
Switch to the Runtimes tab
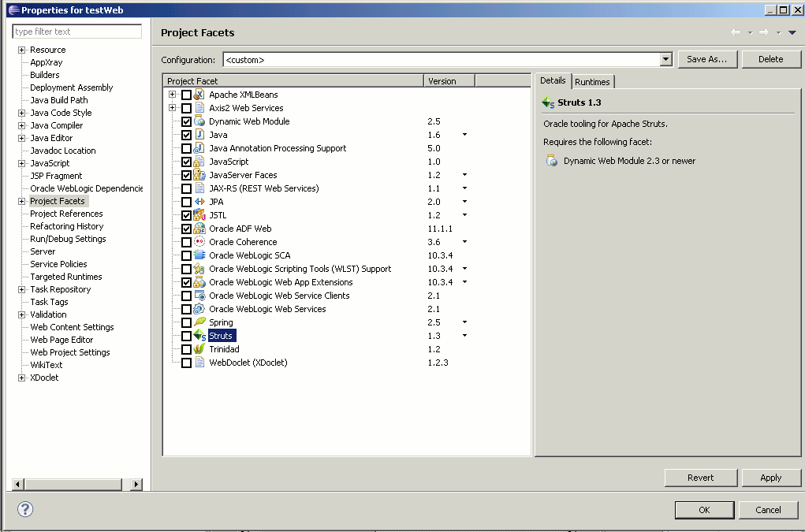[x=592, y=81]
